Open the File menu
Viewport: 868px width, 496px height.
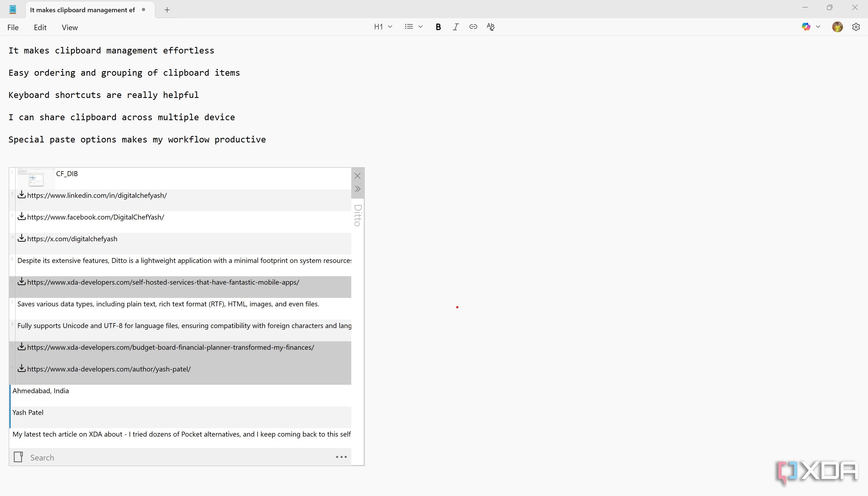pos(13,28)
